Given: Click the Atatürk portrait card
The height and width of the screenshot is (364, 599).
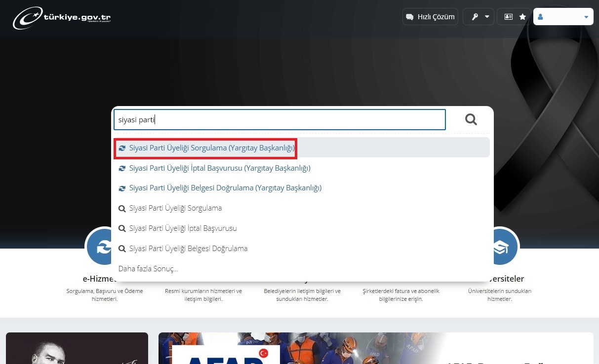Looking at the screenshot, I should tap(77, 348).
